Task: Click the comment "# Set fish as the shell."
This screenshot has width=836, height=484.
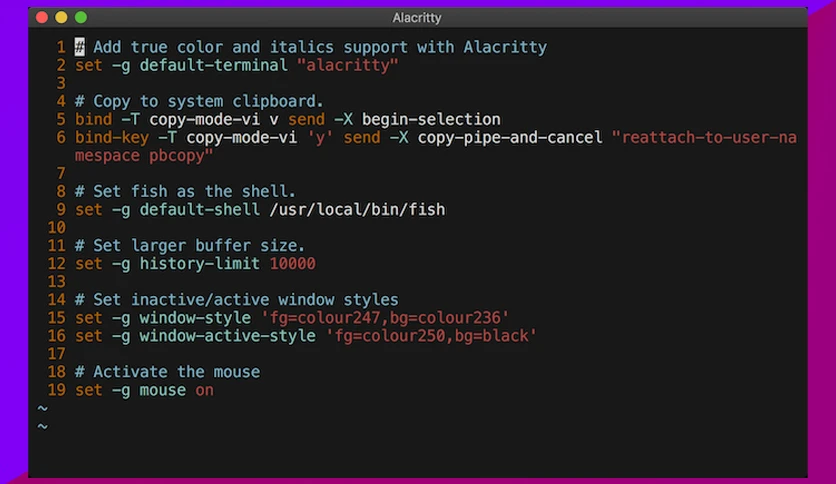Action: (186, 191)
